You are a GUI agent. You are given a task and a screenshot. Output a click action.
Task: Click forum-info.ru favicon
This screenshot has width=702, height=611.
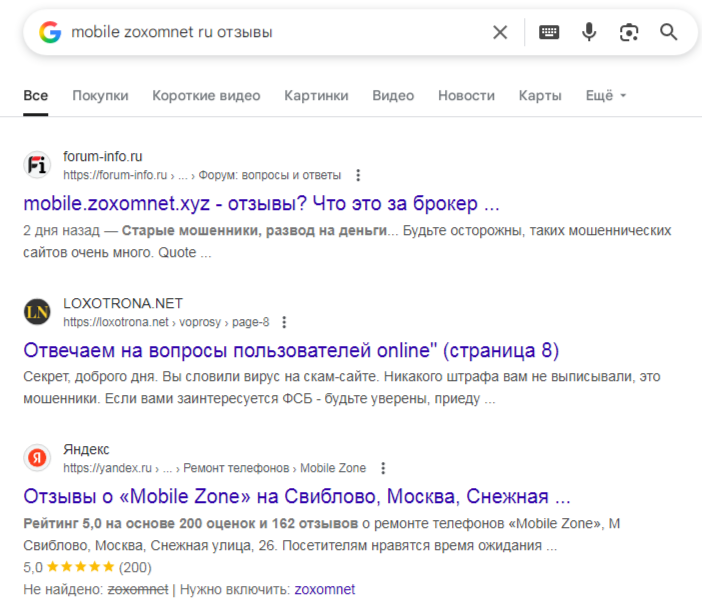coord(37,165)
